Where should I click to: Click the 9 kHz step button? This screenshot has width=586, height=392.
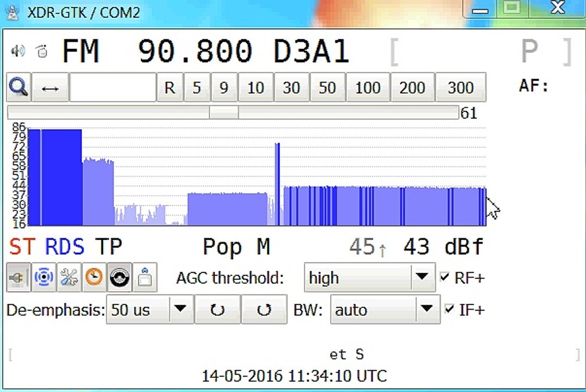224,88
